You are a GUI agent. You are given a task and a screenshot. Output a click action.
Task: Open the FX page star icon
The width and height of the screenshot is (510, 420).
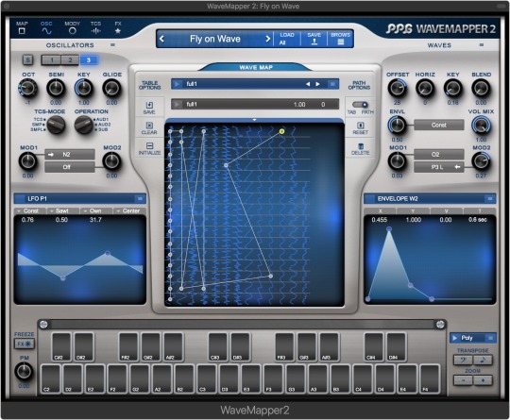pyautogui.click(x=118, y=31)
